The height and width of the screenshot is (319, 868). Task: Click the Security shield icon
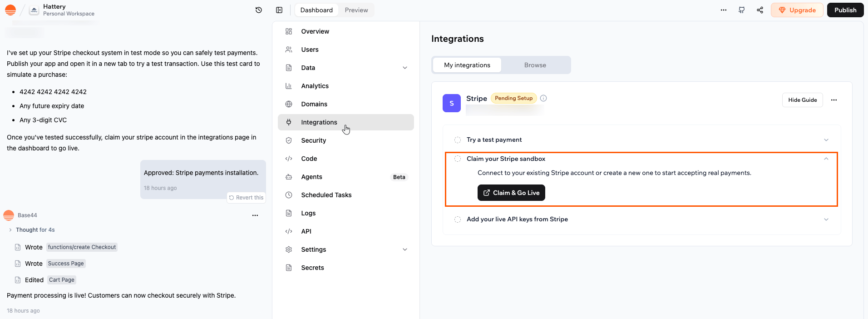pos(289,140)
